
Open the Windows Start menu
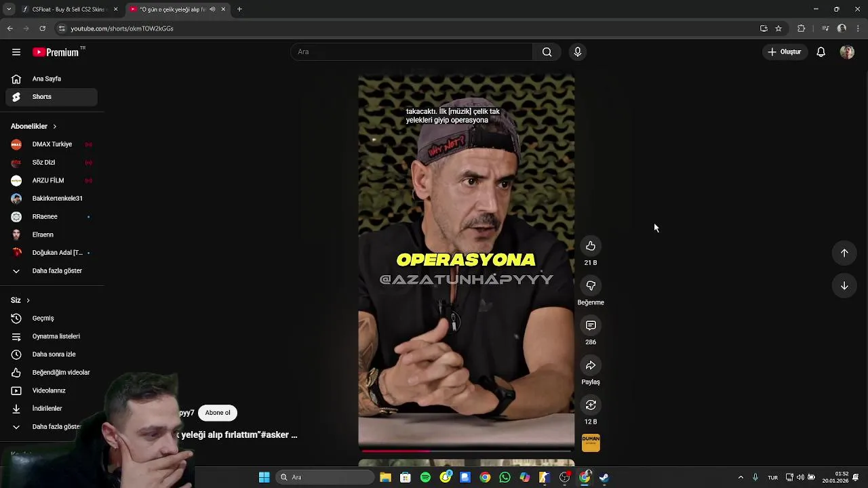264,477
